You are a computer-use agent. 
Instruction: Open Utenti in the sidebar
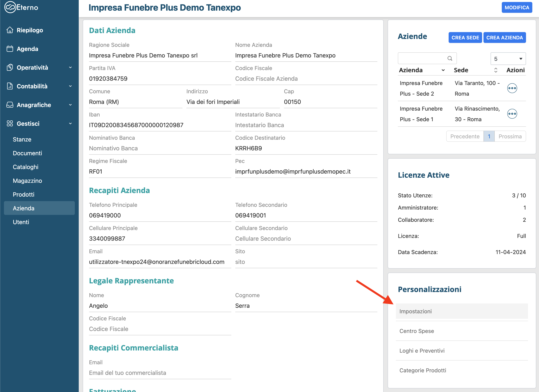tap(21, 222)
